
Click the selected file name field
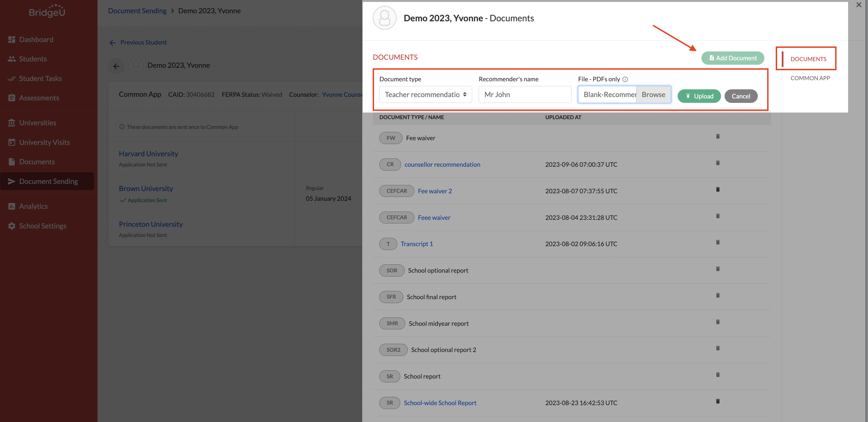click(607, 95)
